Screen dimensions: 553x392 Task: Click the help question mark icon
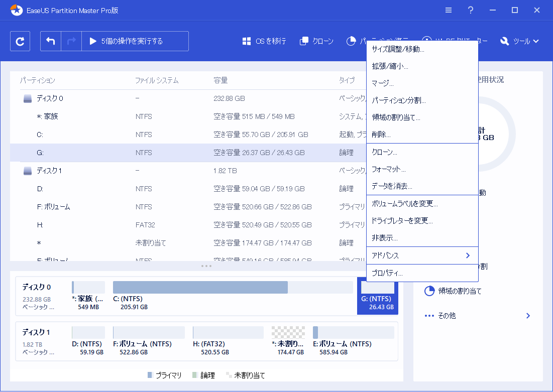click(471, 10)
